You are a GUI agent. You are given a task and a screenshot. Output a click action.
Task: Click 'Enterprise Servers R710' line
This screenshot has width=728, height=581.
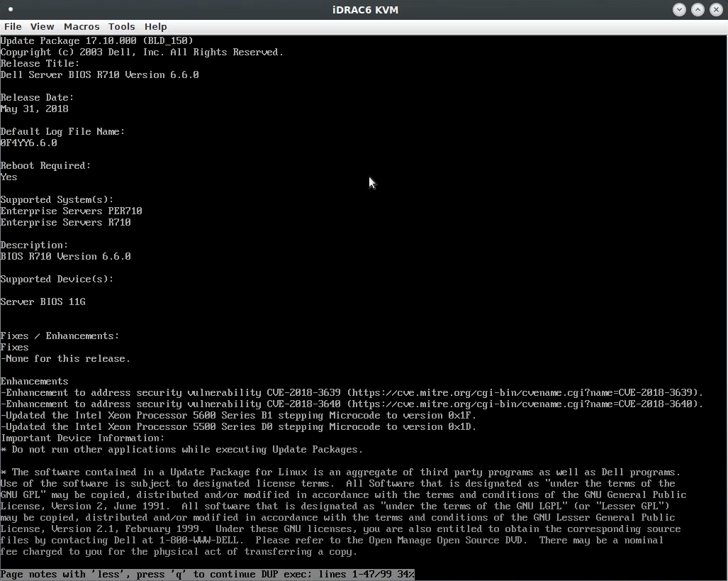coord(65,223)
